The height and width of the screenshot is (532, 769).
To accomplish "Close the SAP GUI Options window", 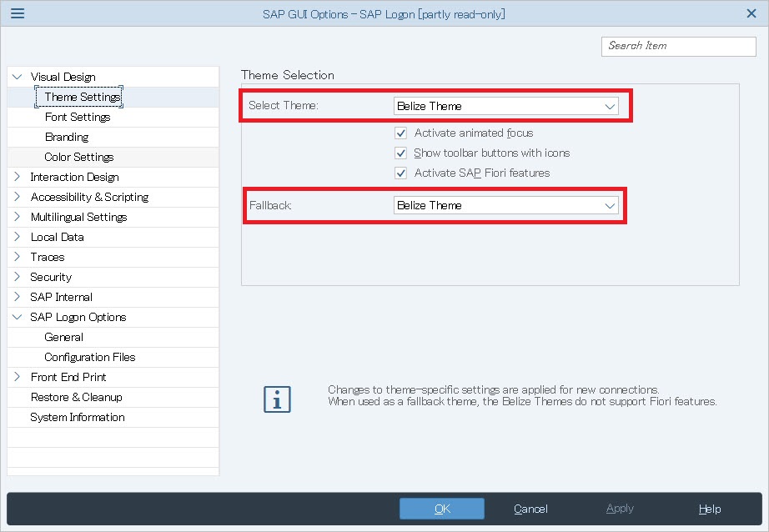I will [x=751, y=13].
